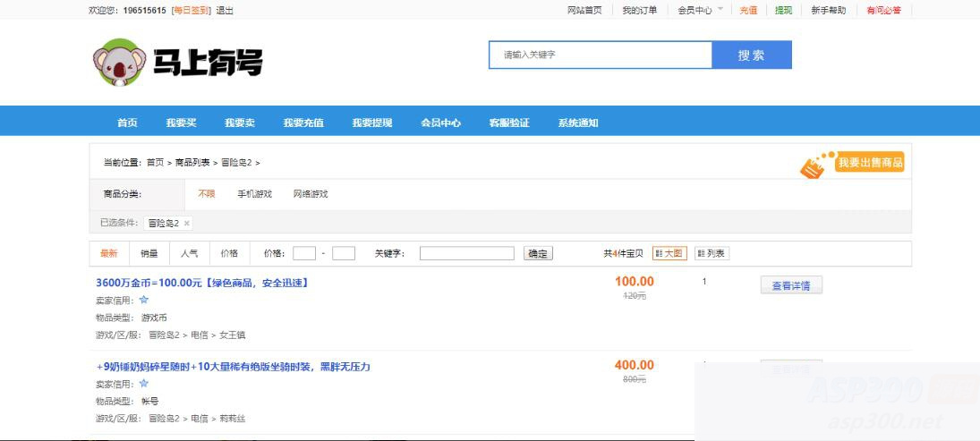
Task: Focus the 请输入关键字 search field
Action: (x=600, y=55)
